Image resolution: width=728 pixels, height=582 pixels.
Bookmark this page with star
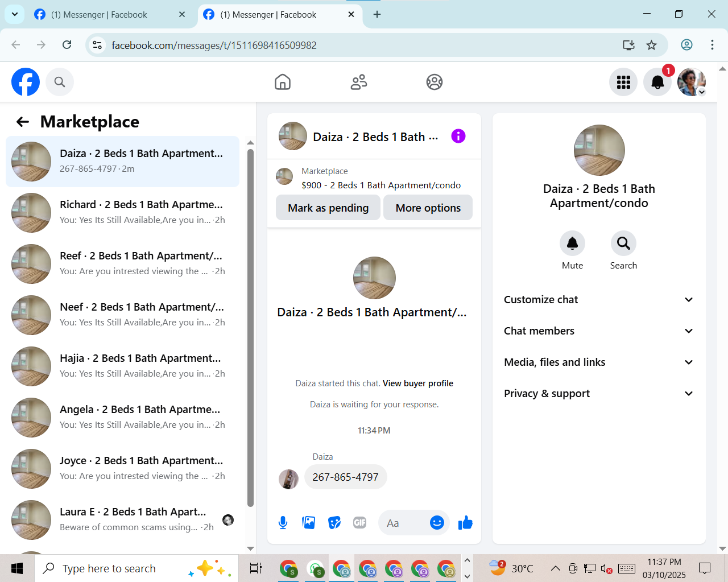(x=652, y=45)
